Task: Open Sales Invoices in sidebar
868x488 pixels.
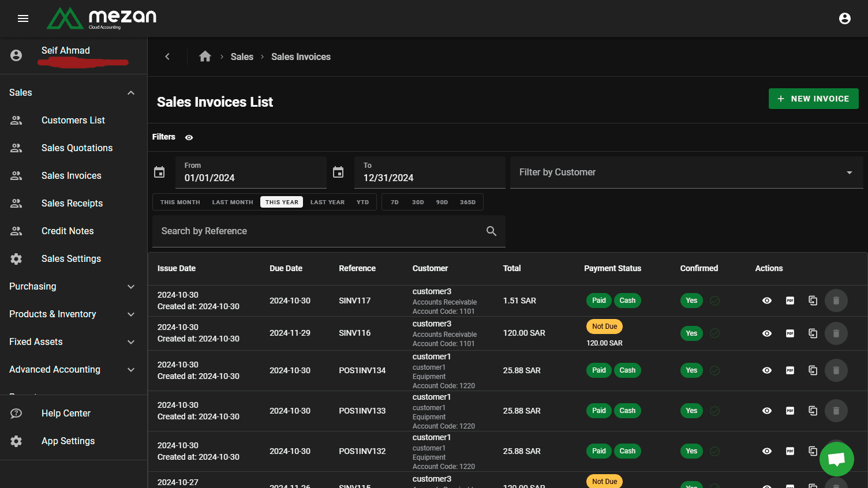Action: tap(73, 175)
